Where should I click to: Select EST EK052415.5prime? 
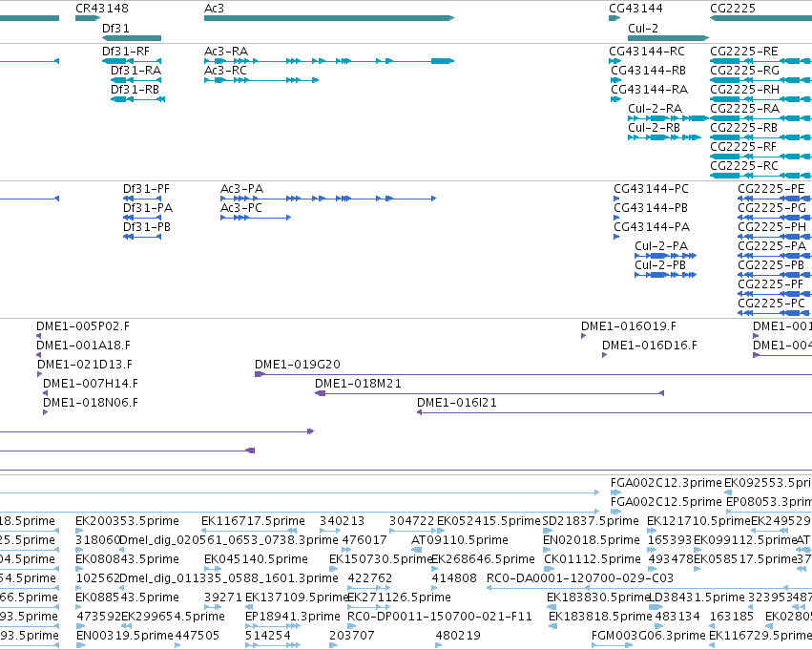coord(489,521)
